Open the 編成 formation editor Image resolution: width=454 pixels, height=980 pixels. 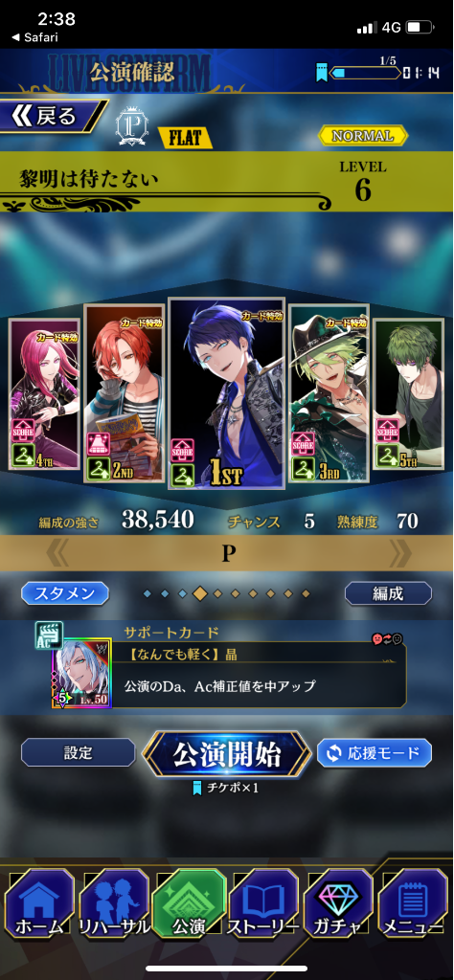click(388, 593)
